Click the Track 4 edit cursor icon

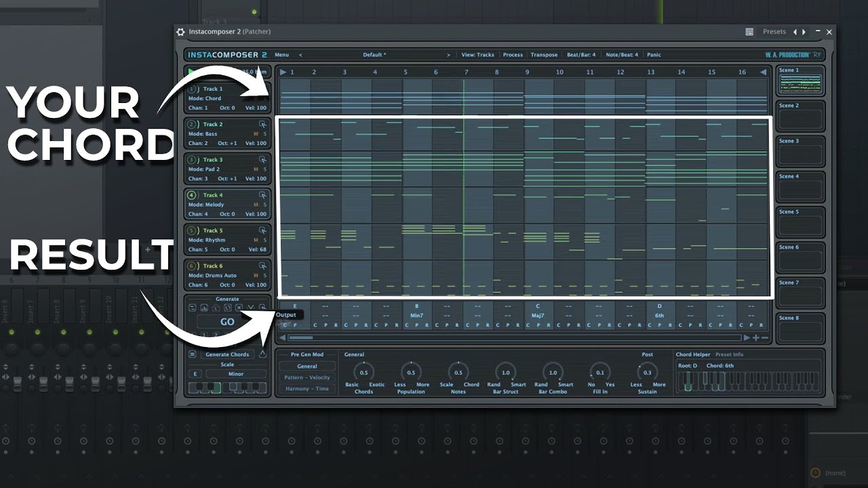262,195
